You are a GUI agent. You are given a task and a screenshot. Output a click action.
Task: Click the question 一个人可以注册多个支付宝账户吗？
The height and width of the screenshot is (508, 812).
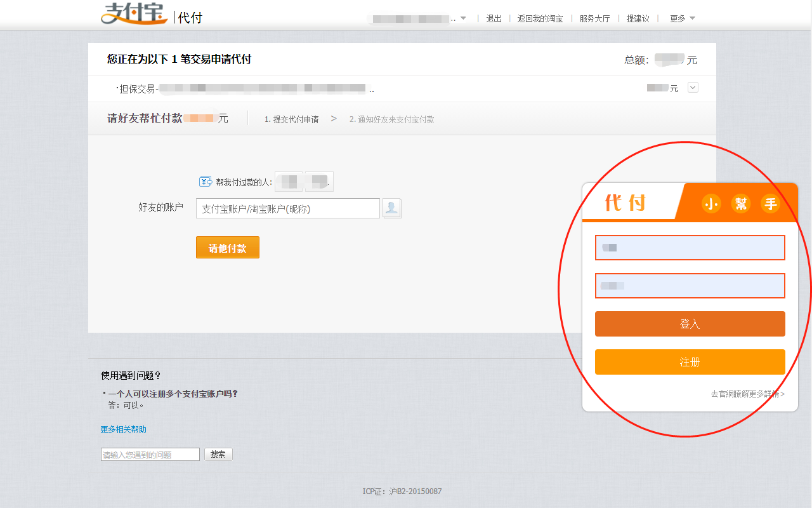[x=173, y=394]
